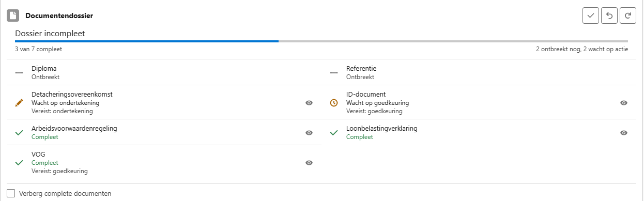The image size is (644, 201).
Task: Click the Documentendossier file icon
Action: pos(13,16)
